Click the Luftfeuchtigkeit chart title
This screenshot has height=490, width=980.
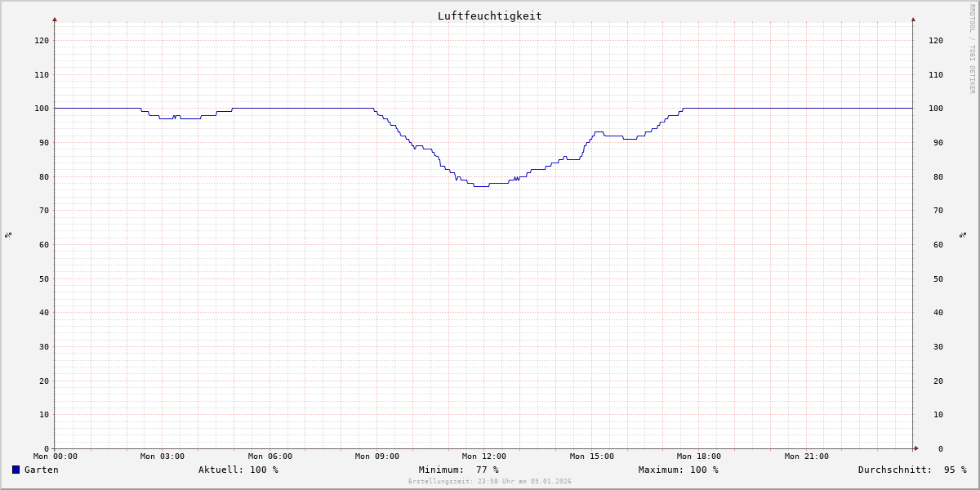coord(489,16)
